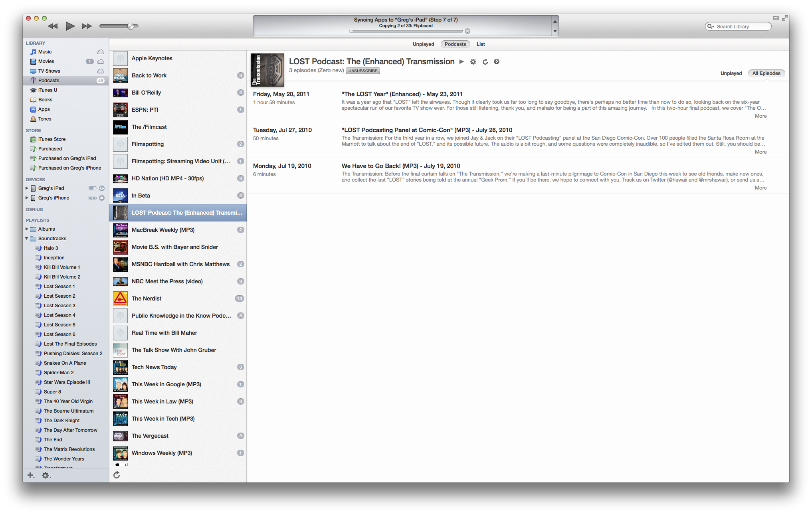Viewport: 812px width, 514px height.
Task: Expand More for Comic-Con panel episode
Action: coord(761,152)
